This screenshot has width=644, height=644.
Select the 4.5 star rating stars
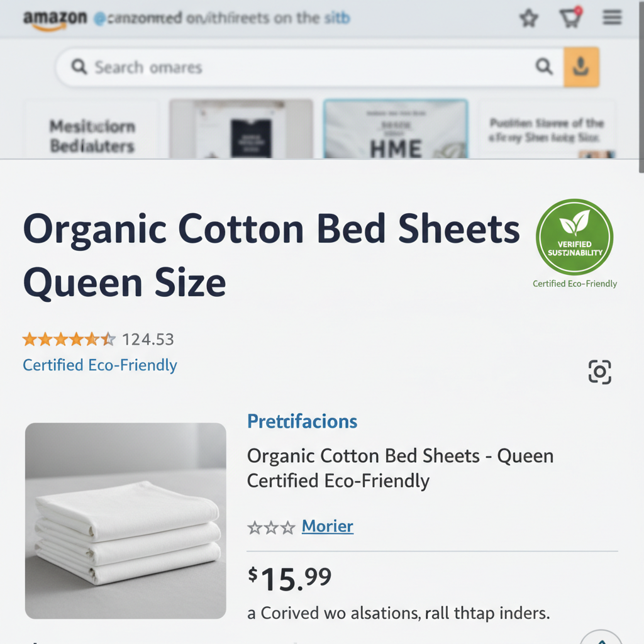click(x=69, y=339)
